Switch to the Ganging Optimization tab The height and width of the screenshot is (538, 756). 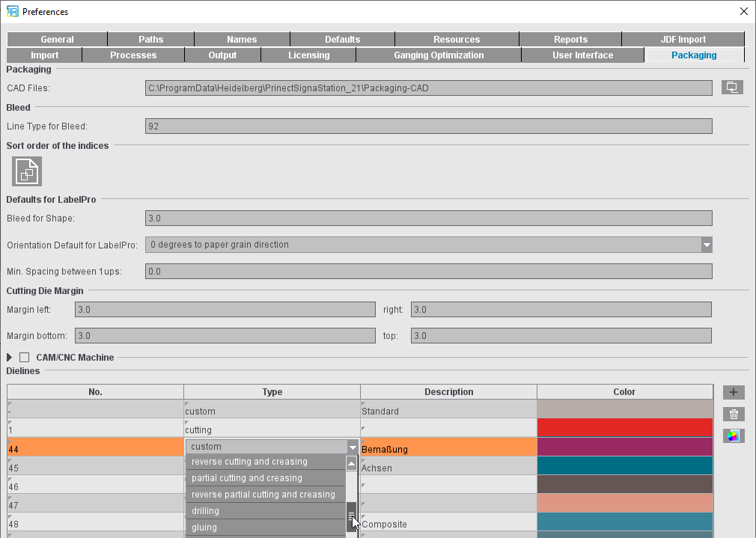tap(439, 55)
